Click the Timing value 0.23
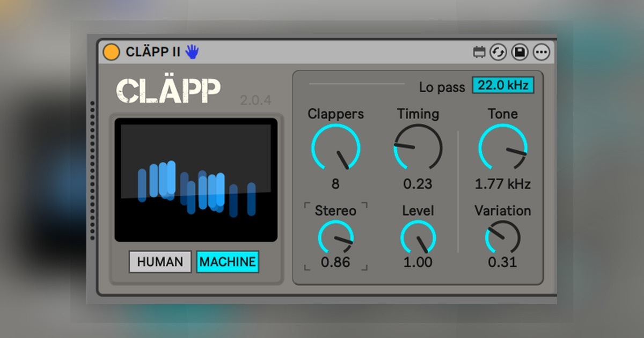Image resolution: width=644 pixels, height=338 pixels. pos(418,184)
